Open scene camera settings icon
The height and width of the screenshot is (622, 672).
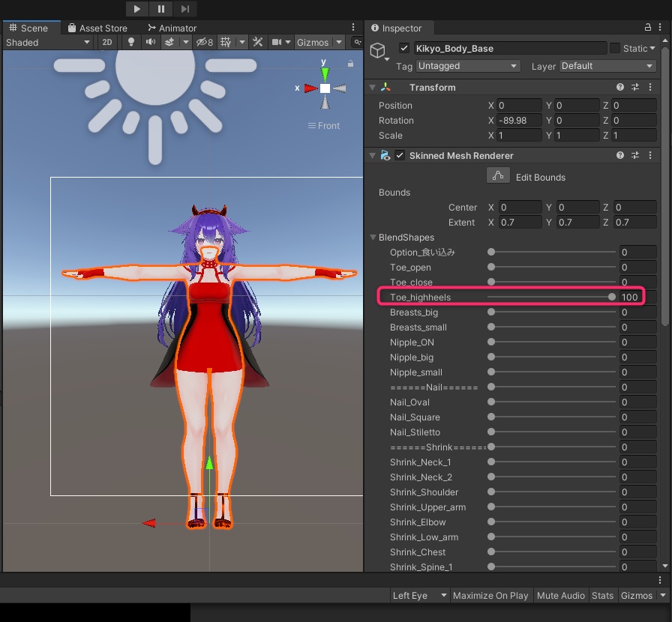pyautogui.click(x=277, y=42)
